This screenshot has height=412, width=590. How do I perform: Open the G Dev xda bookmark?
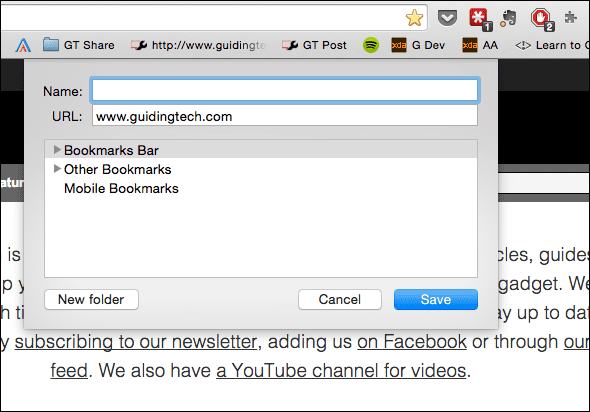(x=418, y=45)
